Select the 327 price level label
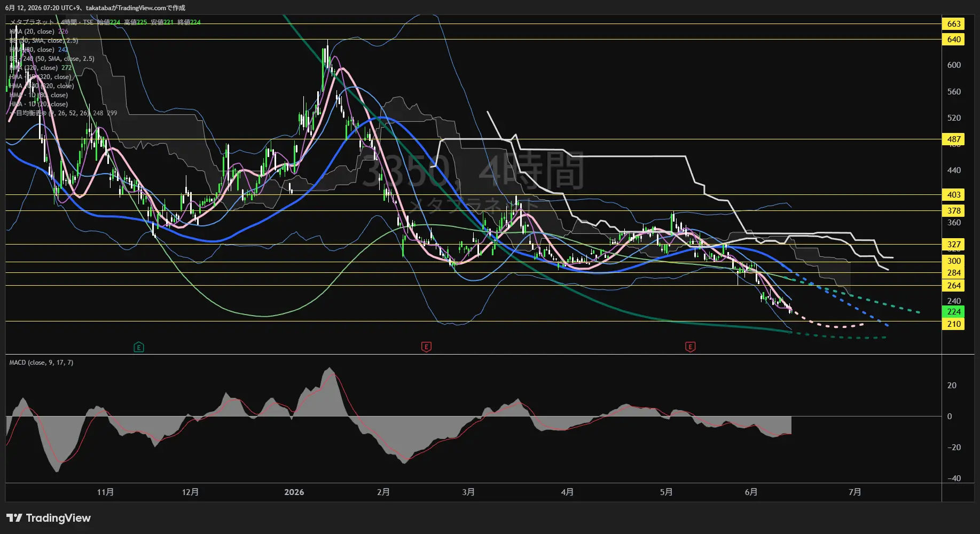Image resolution: width=980 pixels, height=534 pixels. [x=953, y=244]
